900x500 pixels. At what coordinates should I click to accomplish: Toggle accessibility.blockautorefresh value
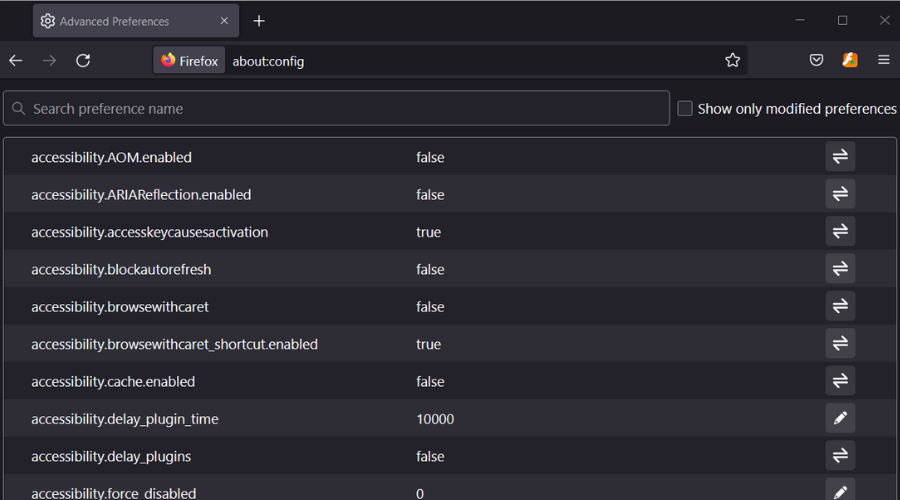[840, 269]
